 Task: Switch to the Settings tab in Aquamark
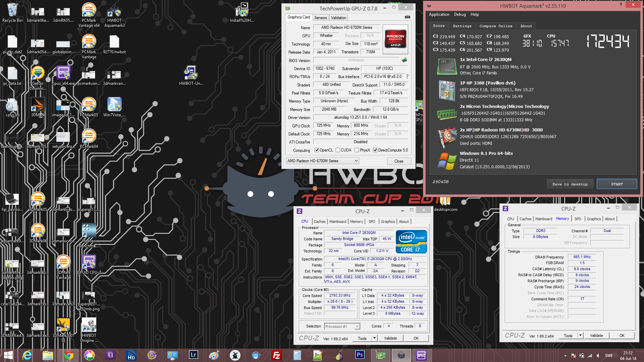click(x=462, y=26)
